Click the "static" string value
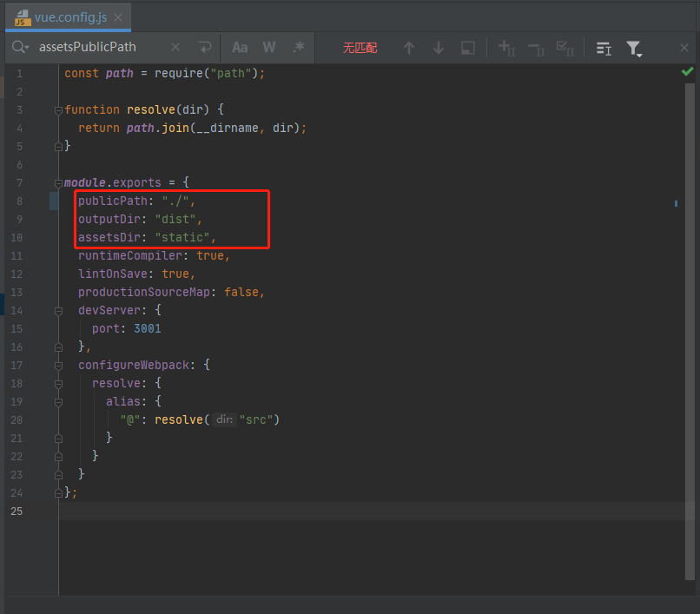 coord(182,238)
